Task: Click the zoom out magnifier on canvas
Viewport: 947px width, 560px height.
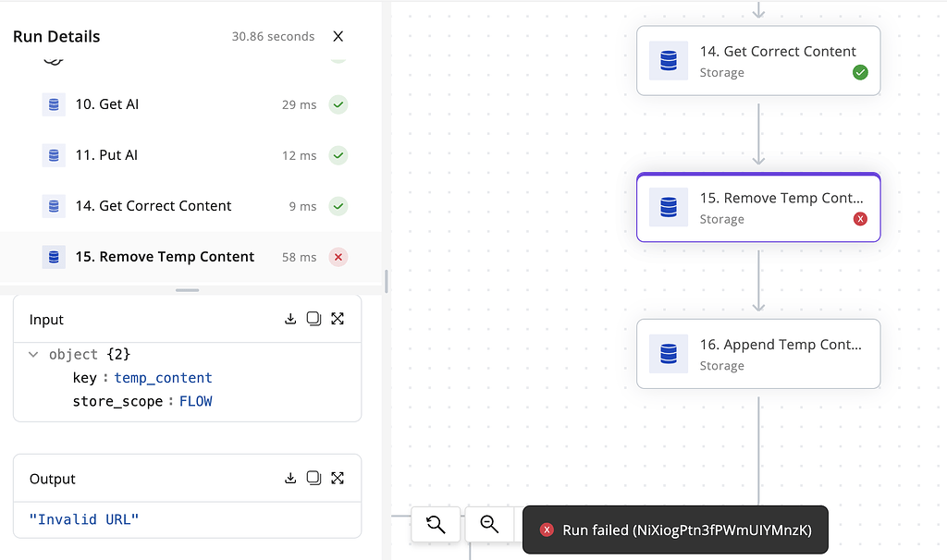Action: click(489, 525)
